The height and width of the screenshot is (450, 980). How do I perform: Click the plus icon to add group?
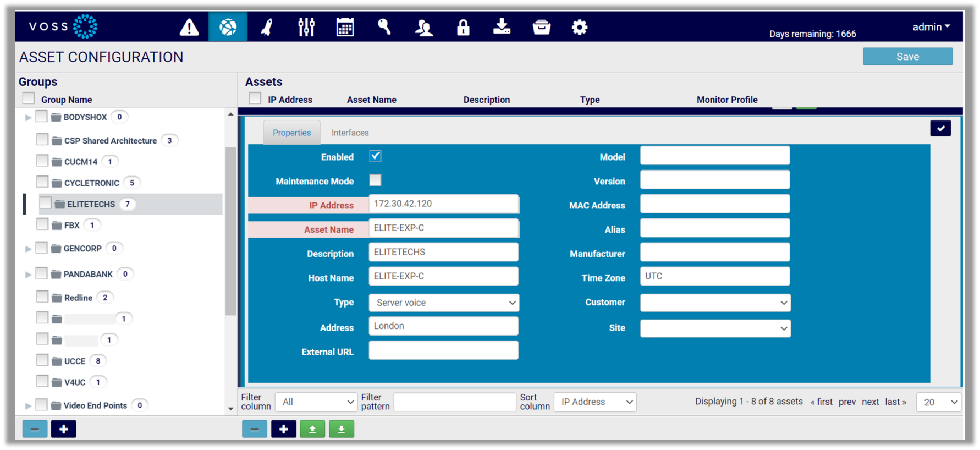[x=63, y=429]
